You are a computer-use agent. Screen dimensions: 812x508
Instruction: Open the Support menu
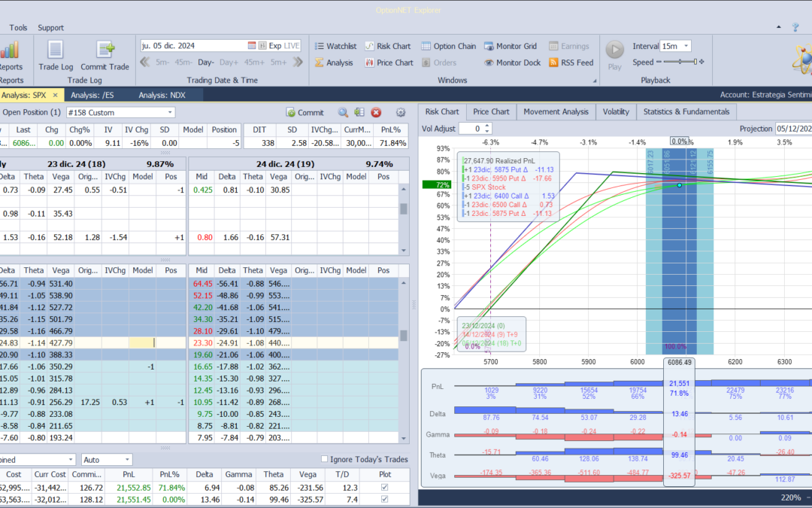(x=51, y=28)
